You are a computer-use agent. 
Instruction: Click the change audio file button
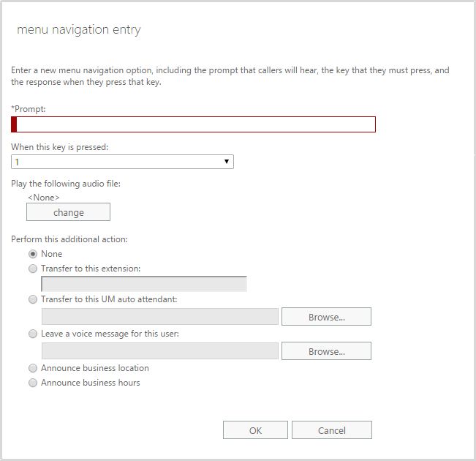coord(68,212)
